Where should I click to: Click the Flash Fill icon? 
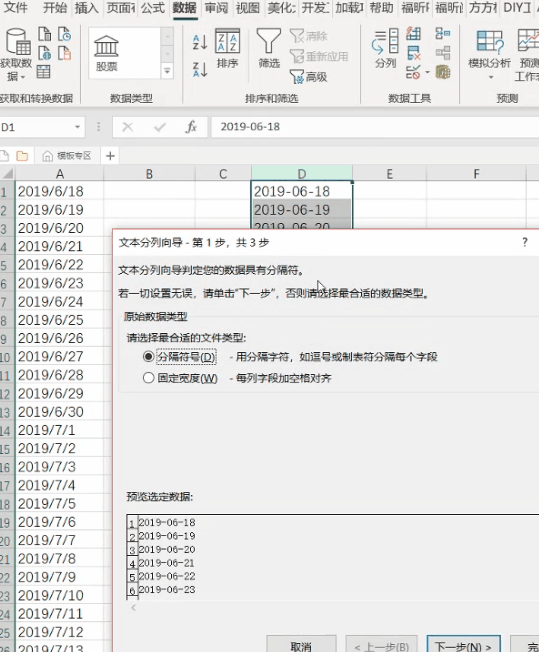coord(413,33)
